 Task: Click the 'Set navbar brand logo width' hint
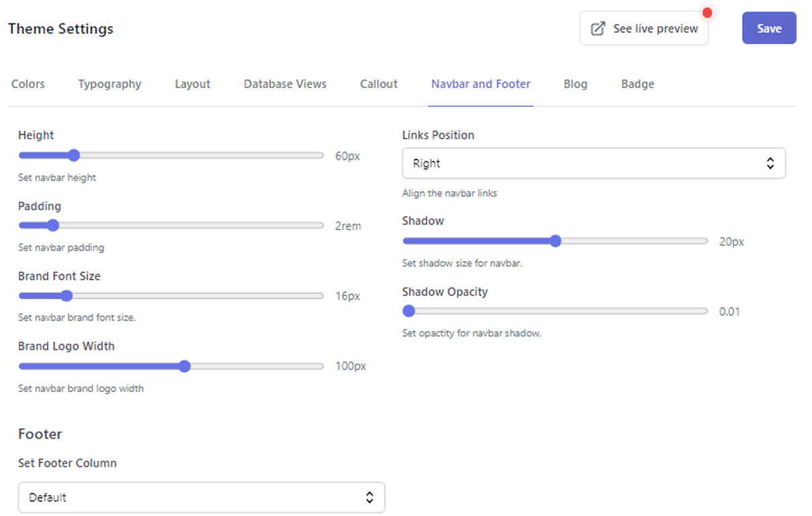(81, 388)
